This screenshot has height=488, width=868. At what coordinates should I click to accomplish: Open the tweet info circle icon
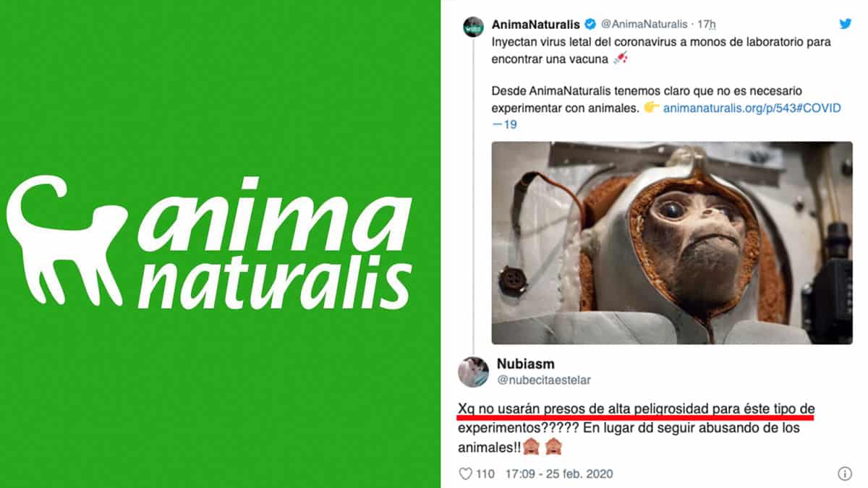[x=844, y=474]
